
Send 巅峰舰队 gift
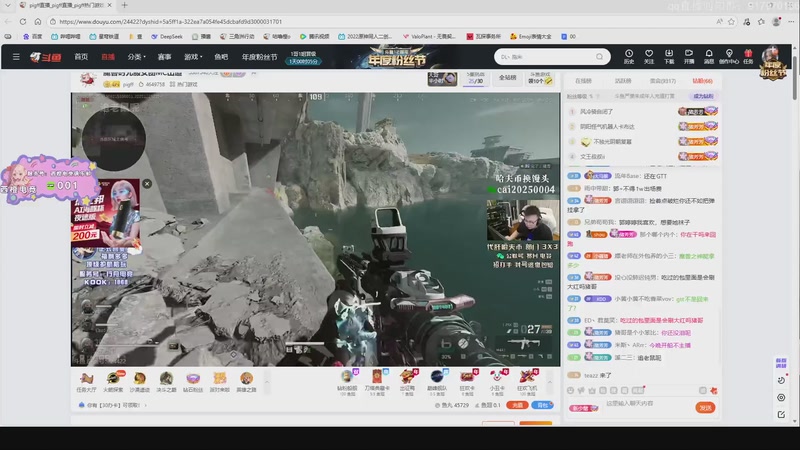(437, 382)
